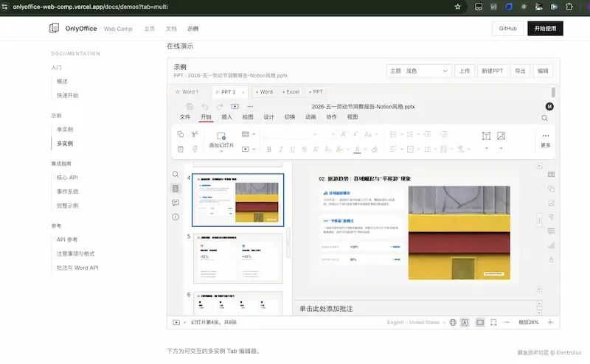Undo the last action
Viewport: 590px width, 364px height.
(205, 106)
